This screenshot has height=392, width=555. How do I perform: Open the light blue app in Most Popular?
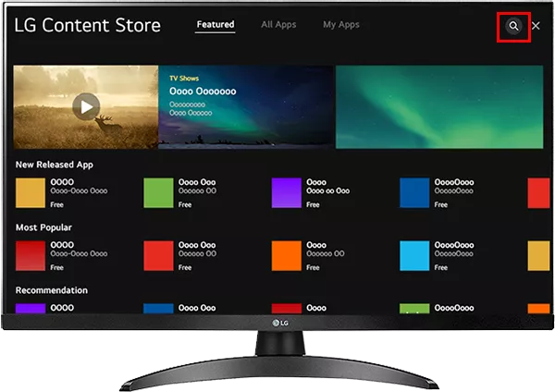(414, 256)
